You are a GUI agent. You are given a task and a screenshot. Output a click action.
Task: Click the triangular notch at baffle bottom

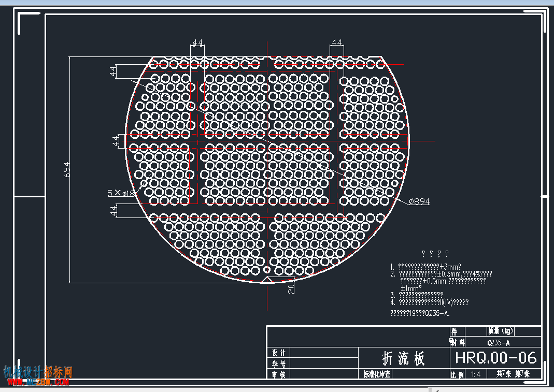pos(267,280)
